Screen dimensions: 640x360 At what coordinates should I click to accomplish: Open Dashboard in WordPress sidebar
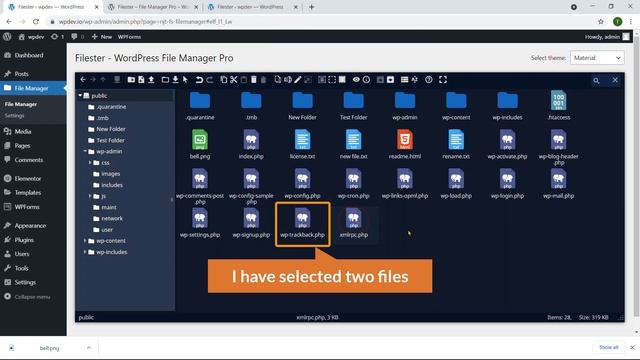point(29,55)
